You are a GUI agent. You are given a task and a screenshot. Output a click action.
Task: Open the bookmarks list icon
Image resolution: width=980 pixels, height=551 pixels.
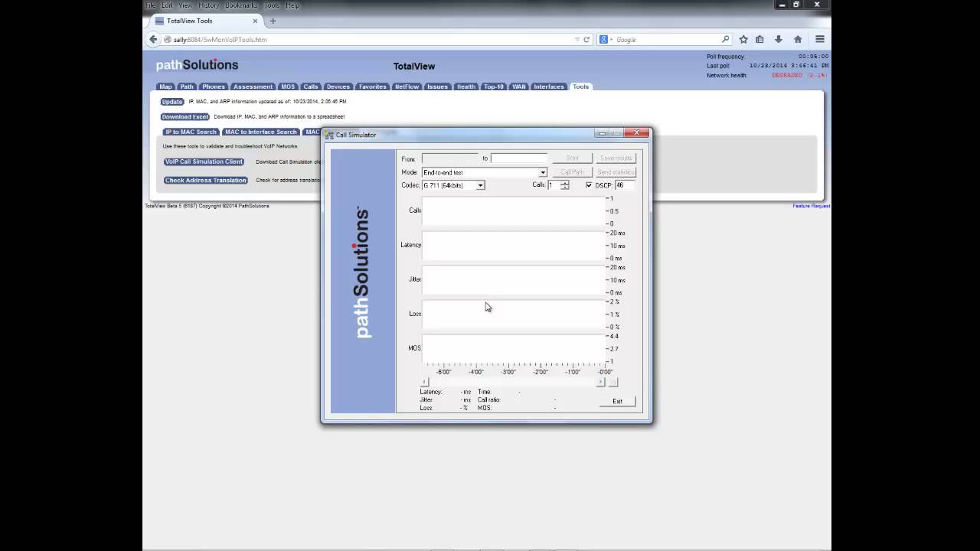(759, 39)
